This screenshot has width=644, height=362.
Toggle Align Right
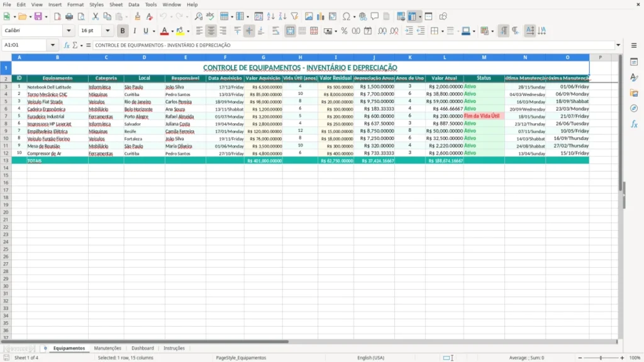223,31
